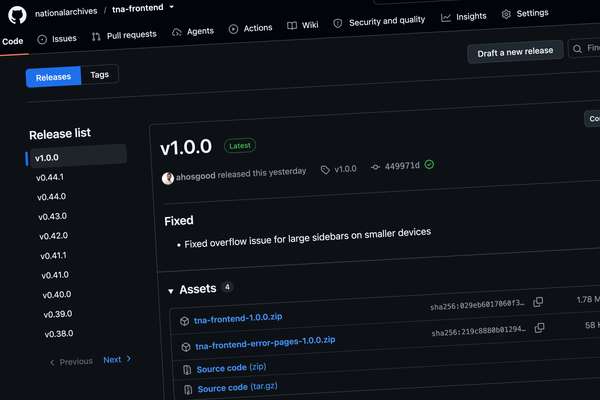Click the Latest badge label

coord(240,145)
